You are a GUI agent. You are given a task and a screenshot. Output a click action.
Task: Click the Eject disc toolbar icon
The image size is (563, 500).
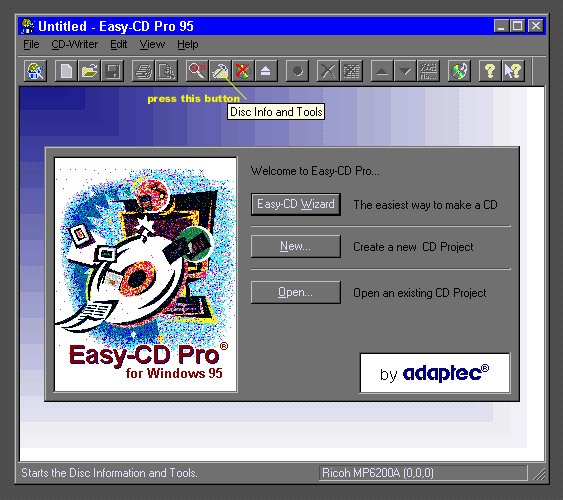tap(266, 71)
